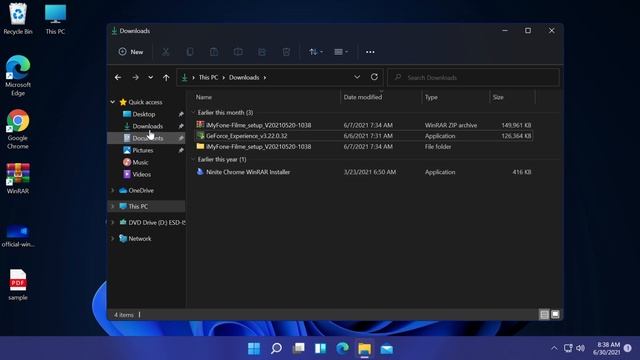Go forward with the right arrow
The image size is (640, 360).
coord(136,77)
